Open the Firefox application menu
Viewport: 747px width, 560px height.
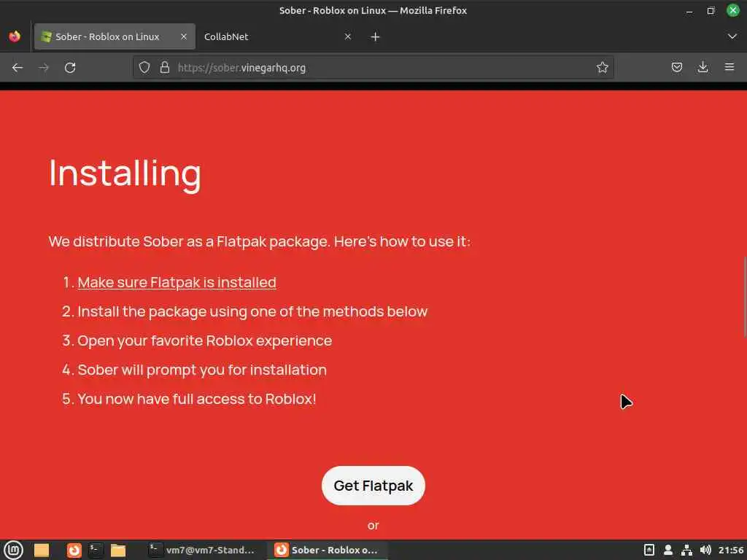(729, 68)
